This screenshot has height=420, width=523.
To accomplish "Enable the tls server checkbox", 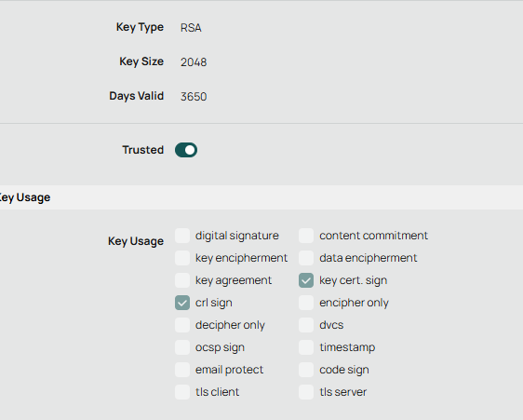I will coord(306,392).
